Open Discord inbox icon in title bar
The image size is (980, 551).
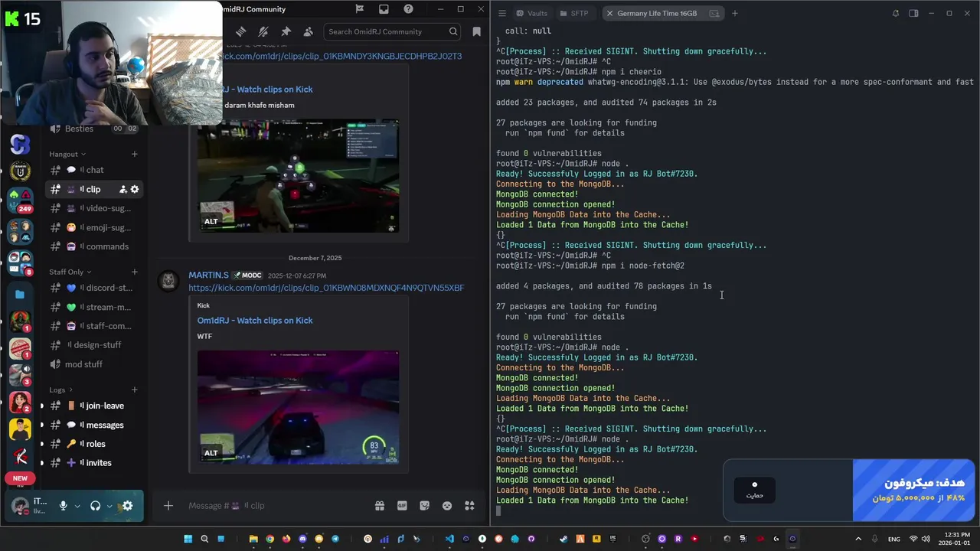[x=384, y=9]
